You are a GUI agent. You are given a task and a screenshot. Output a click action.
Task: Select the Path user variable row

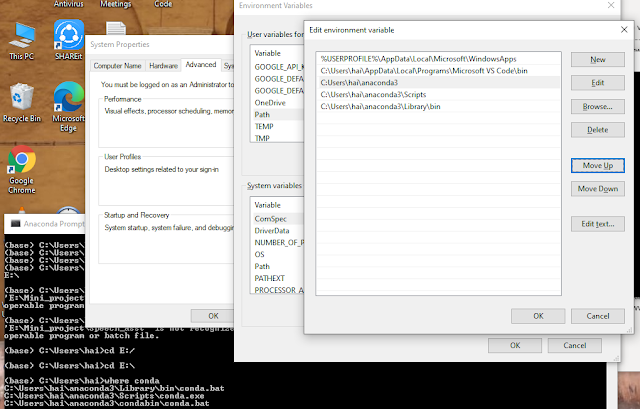278,114
